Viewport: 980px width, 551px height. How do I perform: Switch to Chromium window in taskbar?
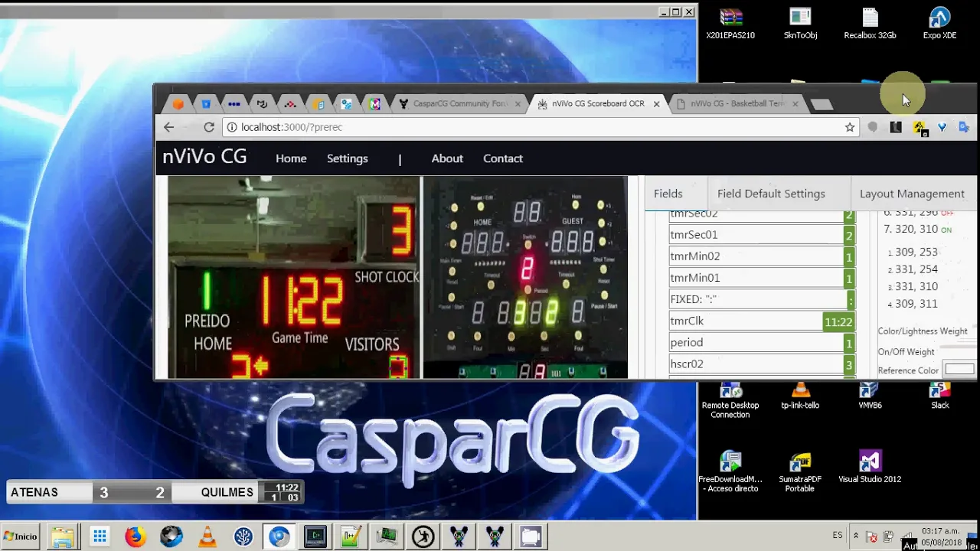(279, 536)
